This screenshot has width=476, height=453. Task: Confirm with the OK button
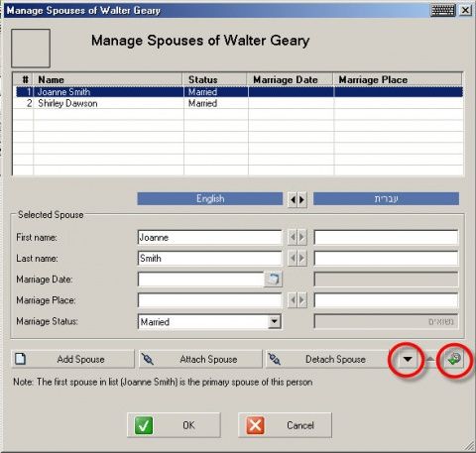[174, 425]
